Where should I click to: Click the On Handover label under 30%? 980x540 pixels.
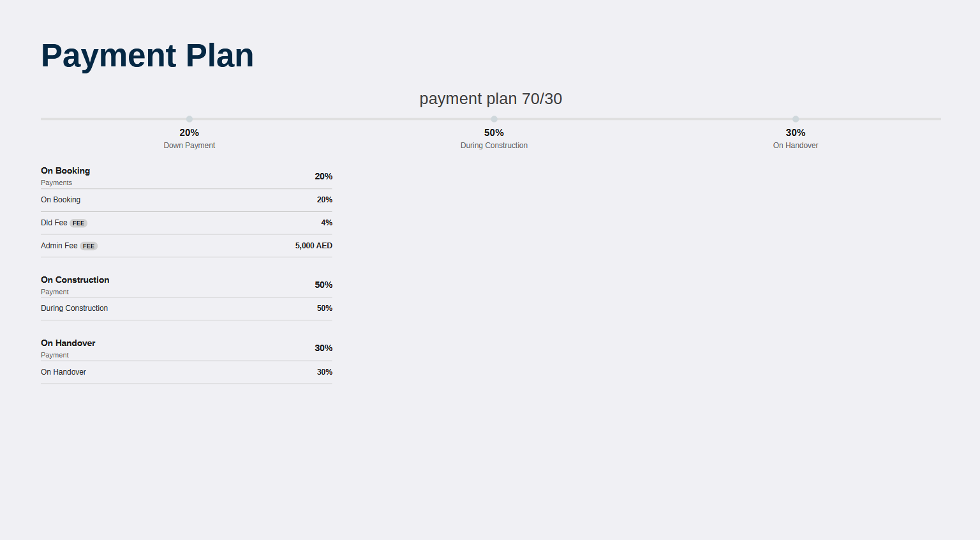796,146
